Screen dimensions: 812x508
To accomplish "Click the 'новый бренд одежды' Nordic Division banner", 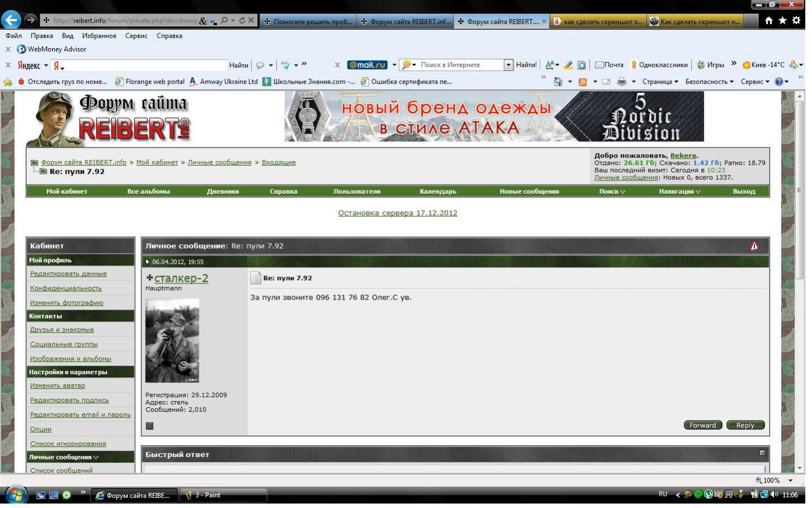I will 494,116.
